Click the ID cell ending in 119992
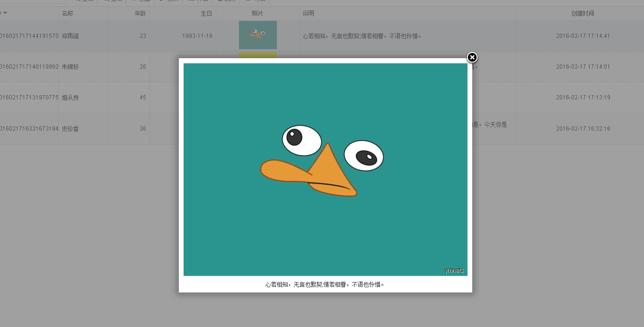644x327 pixels. (29, 67)
